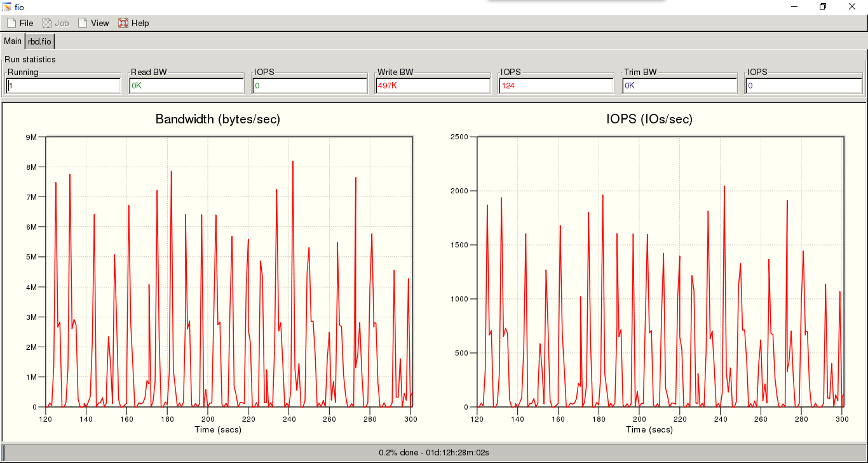Click the Running field showing 1

[x=64, y=85]
